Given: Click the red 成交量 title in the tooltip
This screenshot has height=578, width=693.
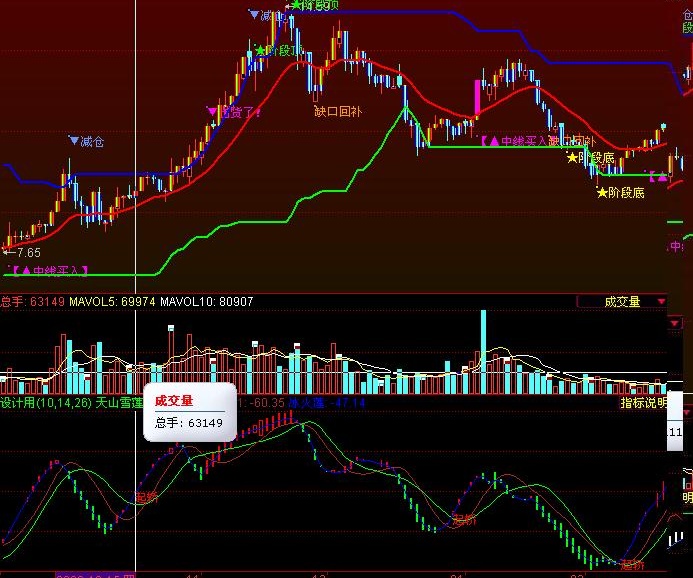Looking at the screenshot, I should point(174,401).
